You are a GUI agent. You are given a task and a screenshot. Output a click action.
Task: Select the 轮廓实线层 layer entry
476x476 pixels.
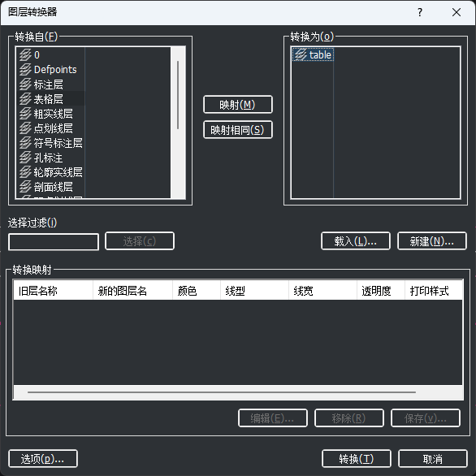(x=51, y=172)
